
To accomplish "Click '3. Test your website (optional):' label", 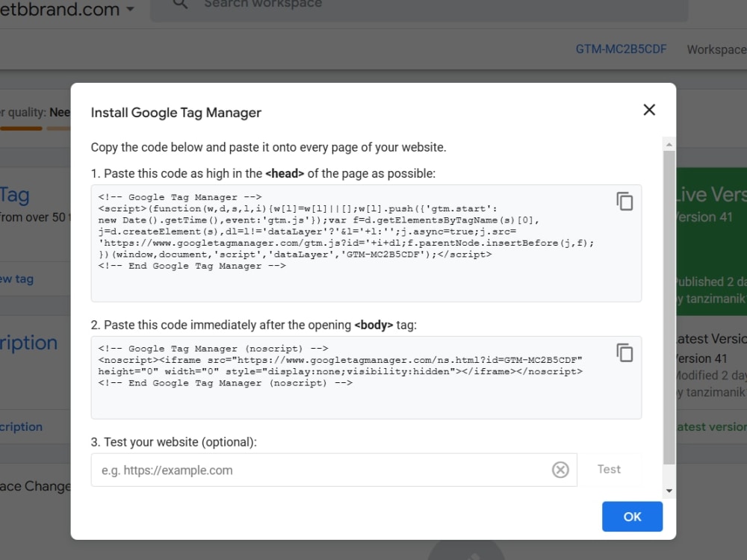I will click(x=173, y=442).
